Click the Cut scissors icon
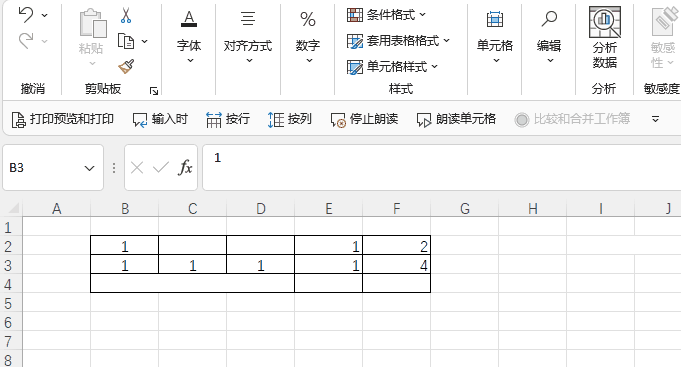This screenshot has width=681, height=367. 126,15
